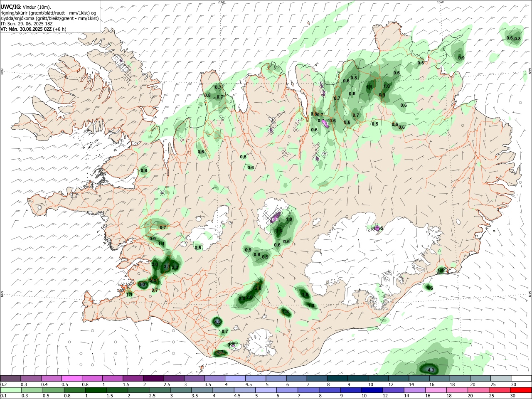The width and height of the screenshot is (532, 399).
Task: Click the 4.5 rain value in the south
Action: click(x=217, y=322)
